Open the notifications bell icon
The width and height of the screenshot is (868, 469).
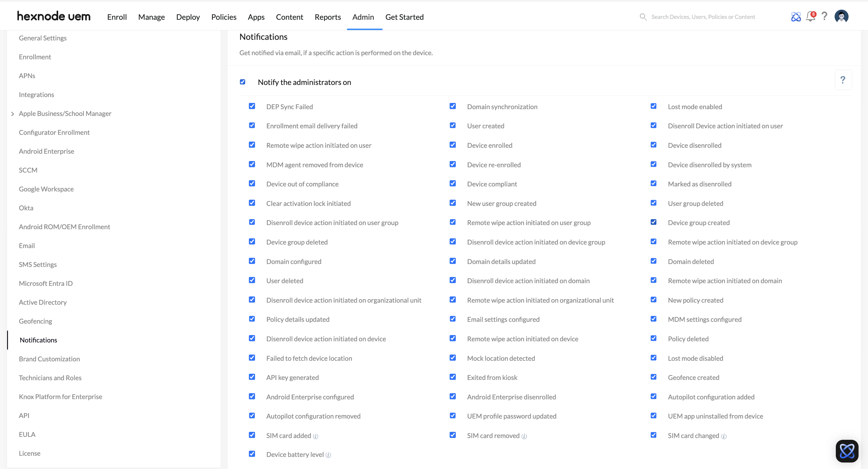[x=810, y=16]
